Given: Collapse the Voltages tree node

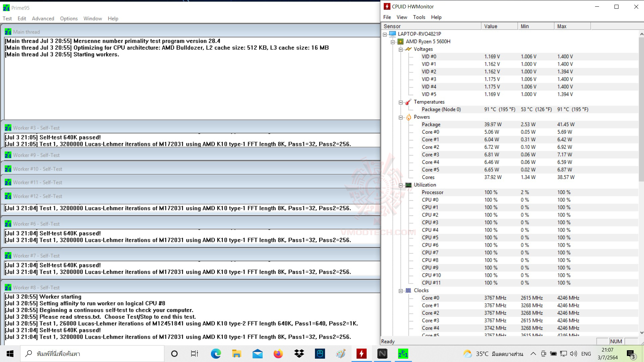Looking at the screenshot, I should point(400,49).
